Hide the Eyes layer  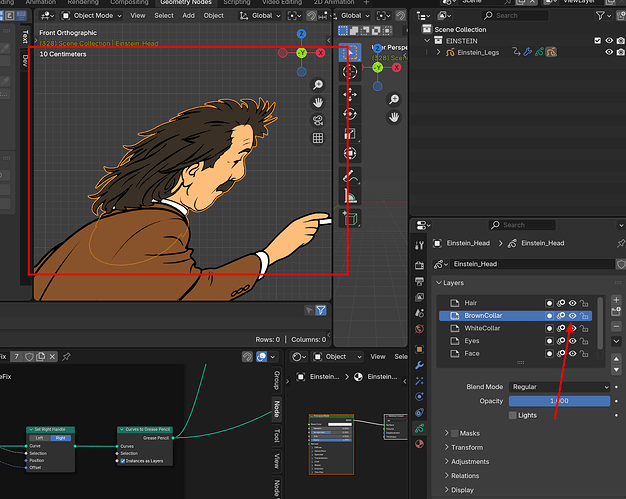point(572,341)
